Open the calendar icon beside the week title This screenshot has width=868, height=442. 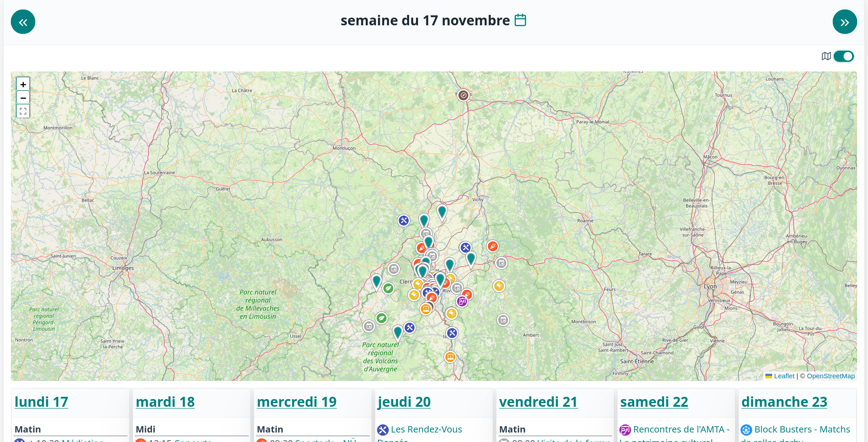(x=520, y=20)
